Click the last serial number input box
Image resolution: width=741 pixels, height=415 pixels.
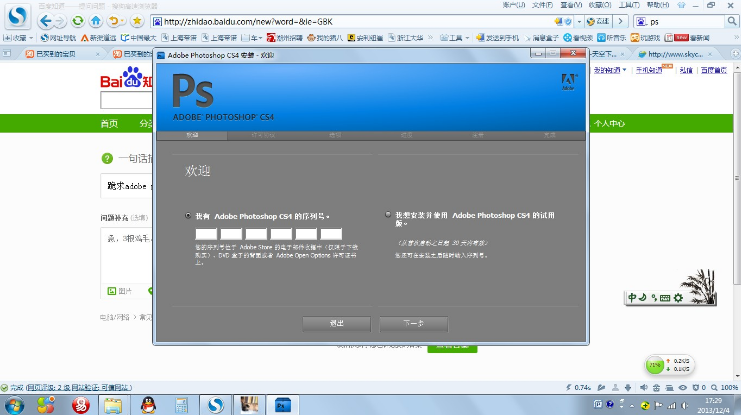tap(331, 234)
